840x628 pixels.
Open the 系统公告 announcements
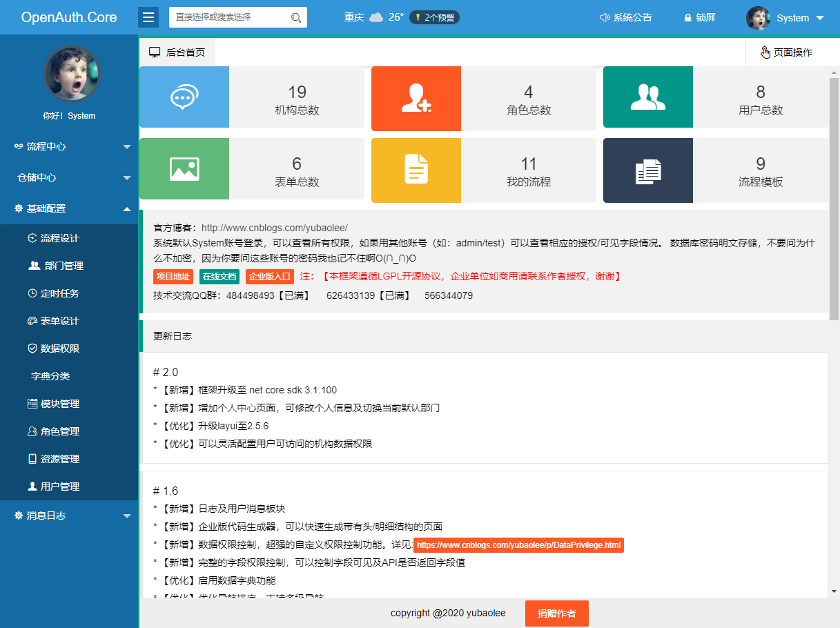pyautogui.click(x=625, y=18)
